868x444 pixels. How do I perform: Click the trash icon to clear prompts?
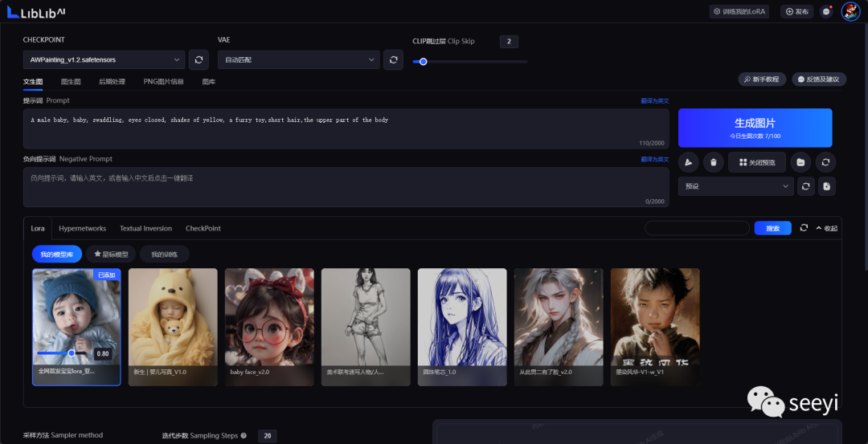713,162
